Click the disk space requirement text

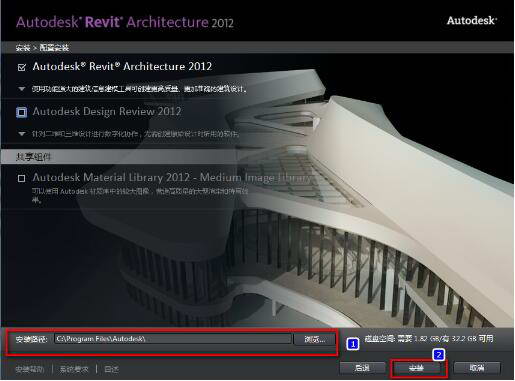click(429, 339)
